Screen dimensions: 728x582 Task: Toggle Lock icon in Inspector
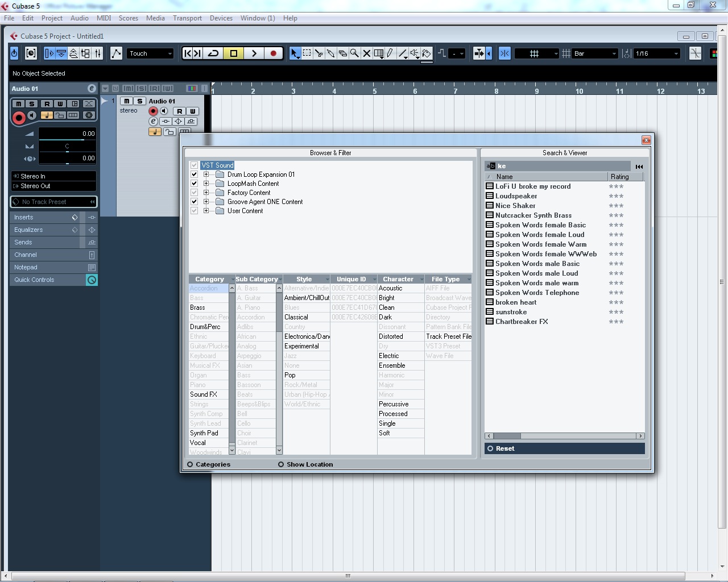point(60,115)
